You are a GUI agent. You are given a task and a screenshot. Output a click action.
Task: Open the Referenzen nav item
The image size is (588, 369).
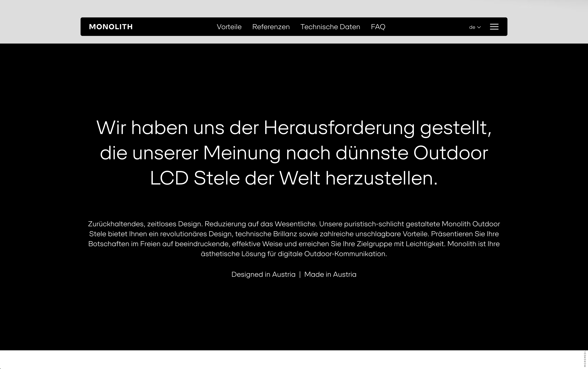(271, 27)
